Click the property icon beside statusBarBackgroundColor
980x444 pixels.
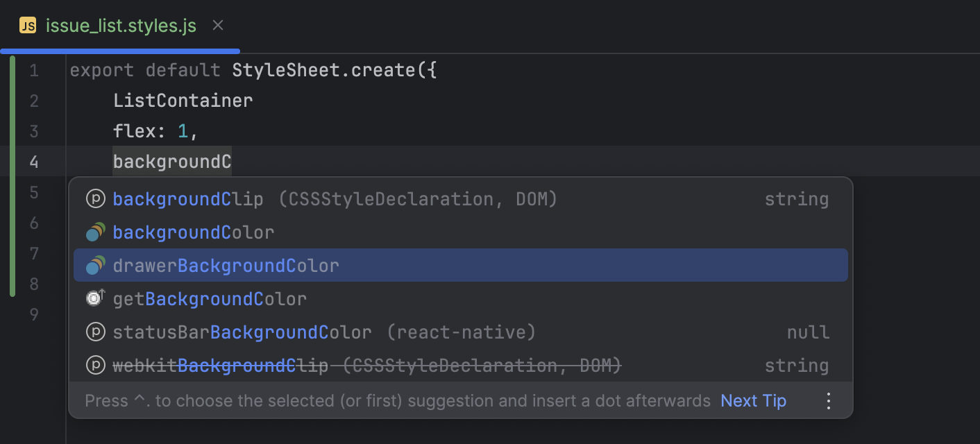pyautogui.click(x=96, y=332)
